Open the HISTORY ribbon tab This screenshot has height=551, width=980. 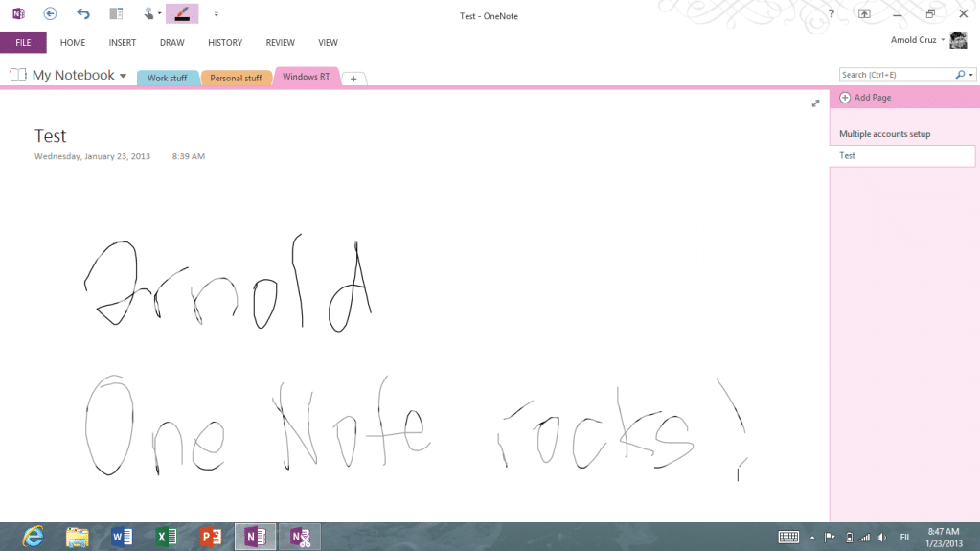click(x=225, y=43)
